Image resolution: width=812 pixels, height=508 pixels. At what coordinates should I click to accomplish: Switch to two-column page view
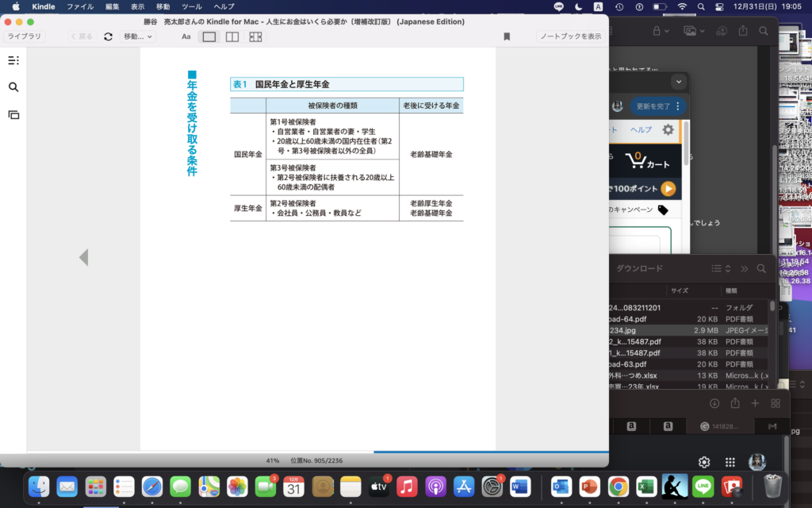232,37
